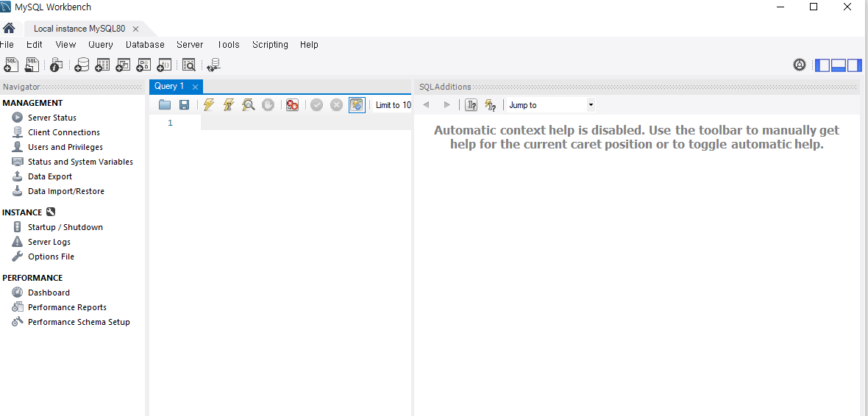Viewport: 868px width, 416px height.
Task: Toggle the left sidebar panel visibility
Action: (x=822, y=65)
